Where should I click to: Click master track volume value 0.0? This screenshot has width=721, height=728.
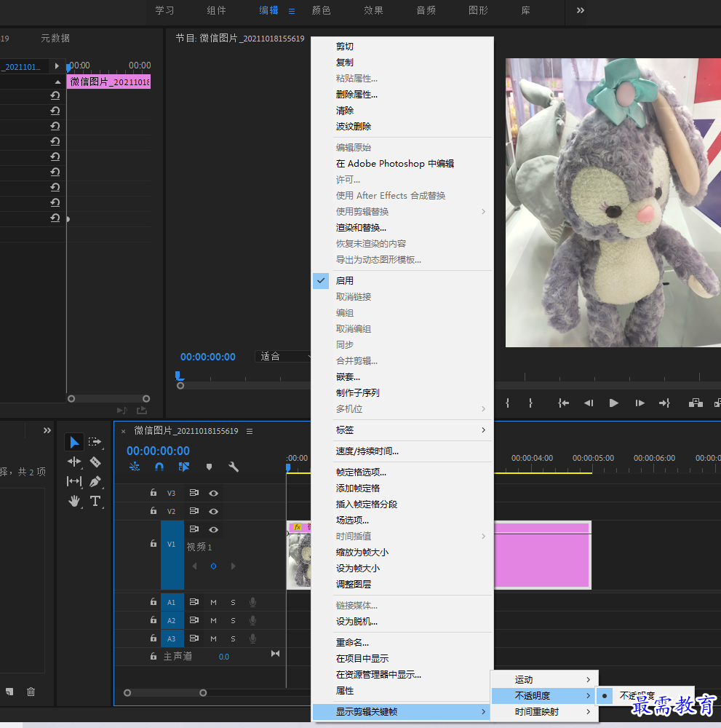point(223,657)
